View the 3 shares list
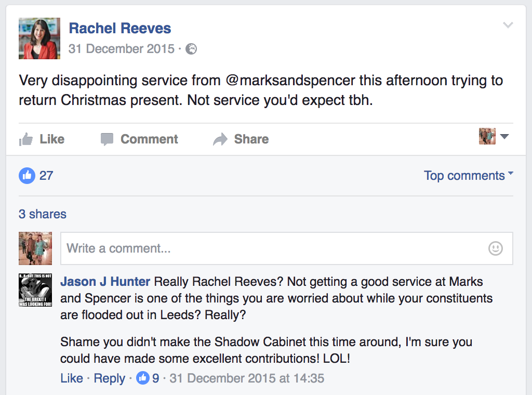This screenshot has width=532, height=395. click(43, 214)
